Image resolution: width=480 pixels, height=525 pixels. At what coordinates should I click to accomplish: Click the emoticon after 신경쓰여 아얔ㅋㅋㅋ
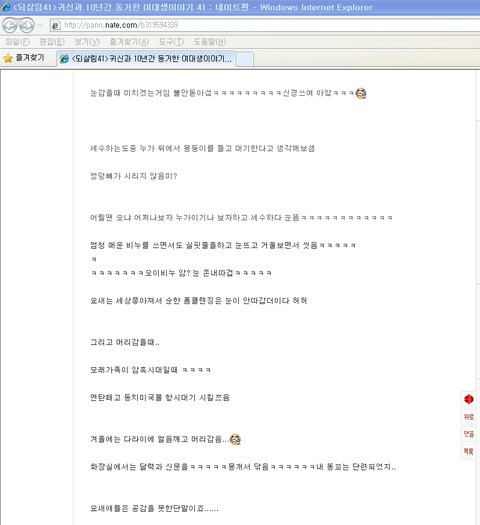pyautogui.click(x=361, y=93)
